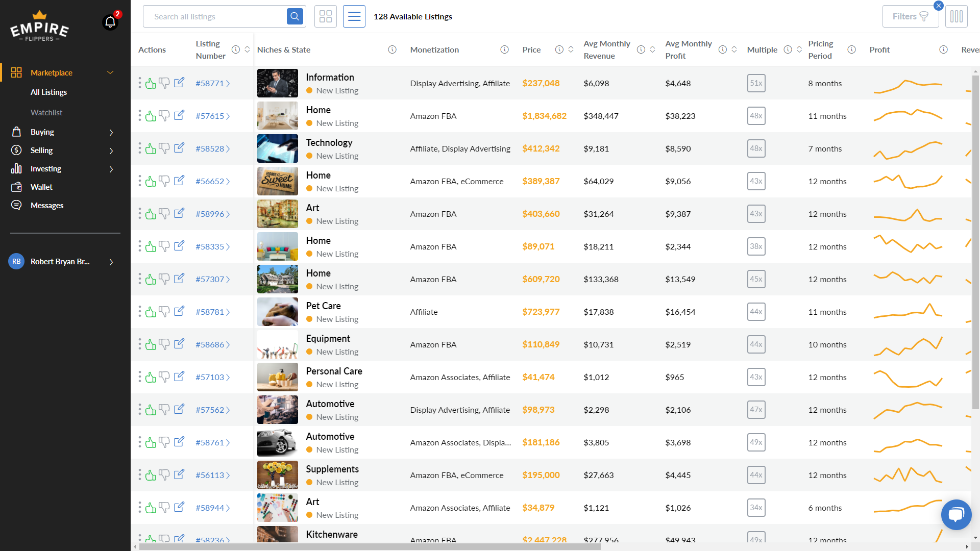980x551 pixels.
Task: Open more actions for listing #58996
Action: [x=139, y=214]
